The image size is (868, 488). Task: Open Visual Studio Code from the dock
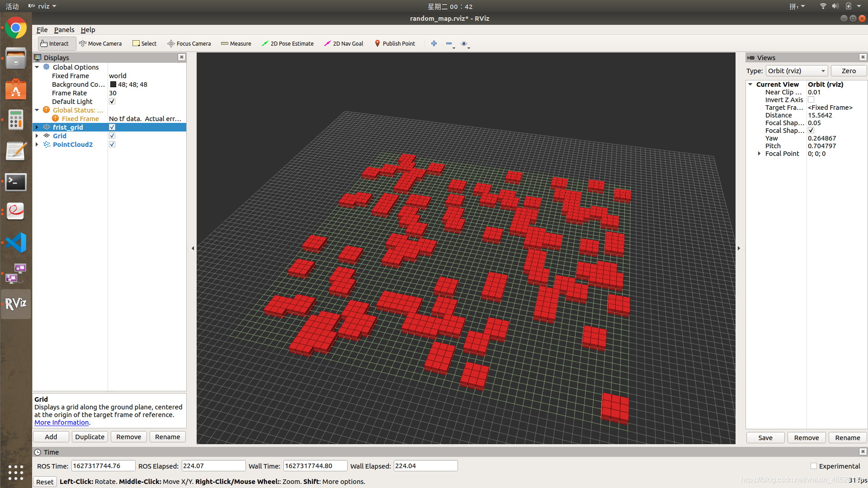pyautogui.click(x=16, y=243)
